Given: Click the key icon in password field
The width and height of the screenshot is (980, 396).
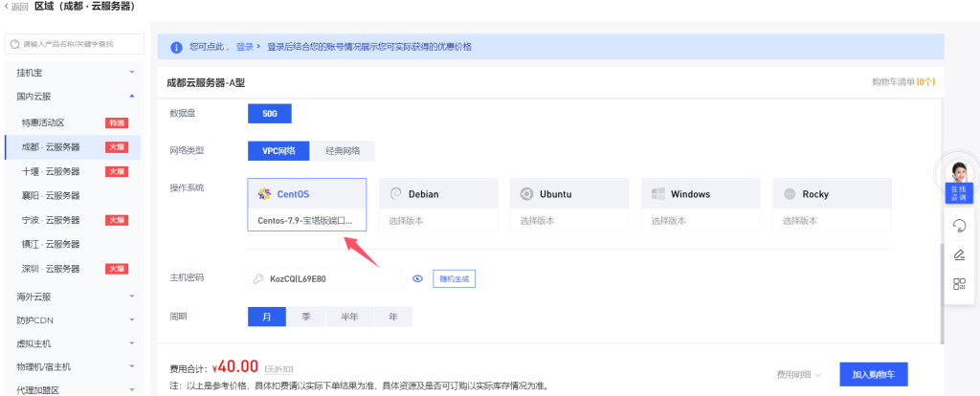Looking at the screenshot, I should pos(257,279).
